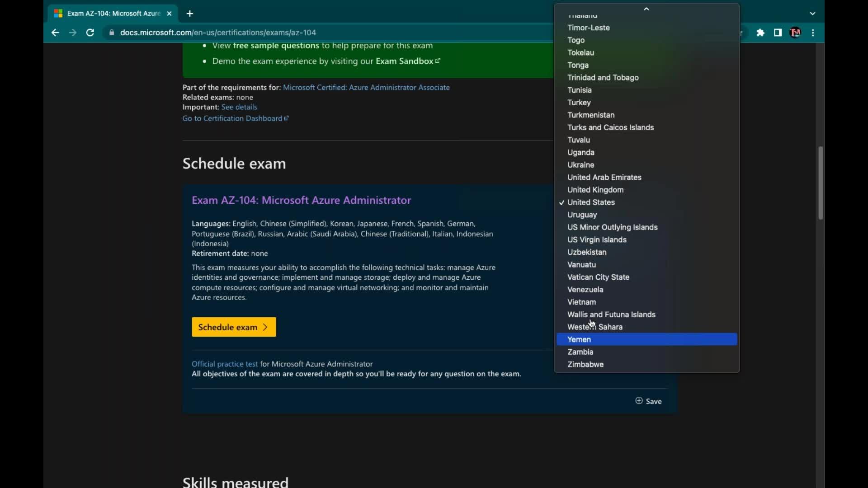
Task: Choose United Kingdom option
Action: pyautogui.click(x=646, y=190)
